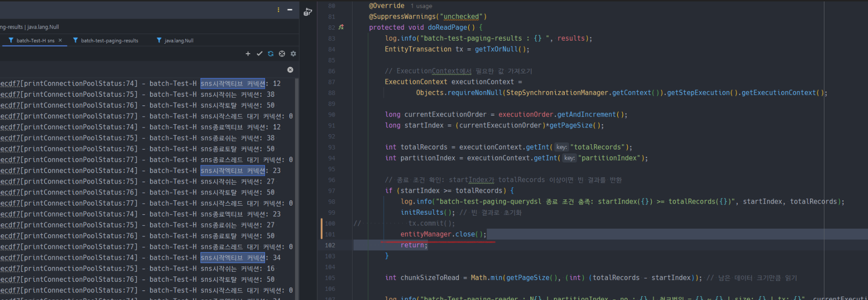Click 'StepSynchronizationManager' on line 88
Screen dimensions: 868x300
click(x=557, y=93)
